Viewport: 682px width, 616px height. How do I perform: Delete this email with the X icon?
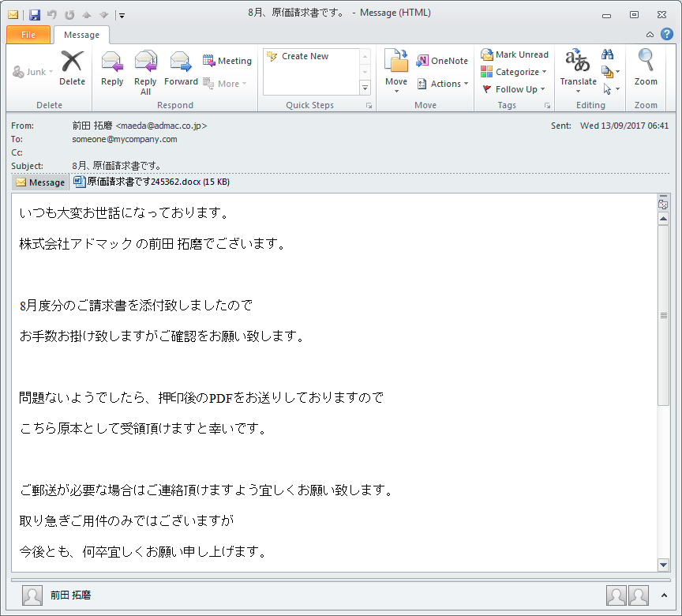tap(72, 68)
